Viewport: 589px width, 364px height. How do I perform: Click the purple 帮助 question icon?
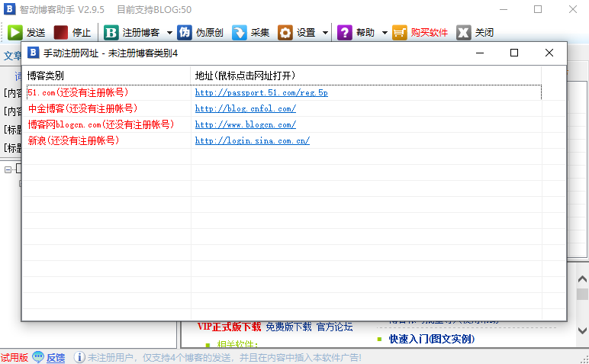pos(344,33)
